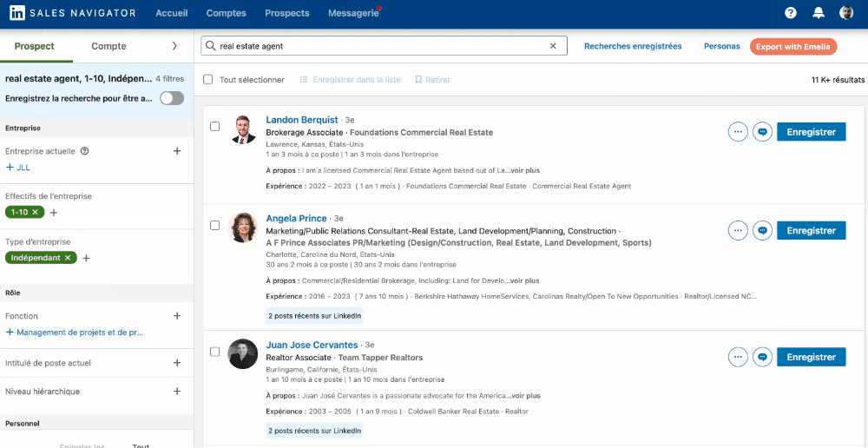This screenshot has width=868, height=448.
Task: Expand the Fonction filter
Action: click(x=177, y=316)
